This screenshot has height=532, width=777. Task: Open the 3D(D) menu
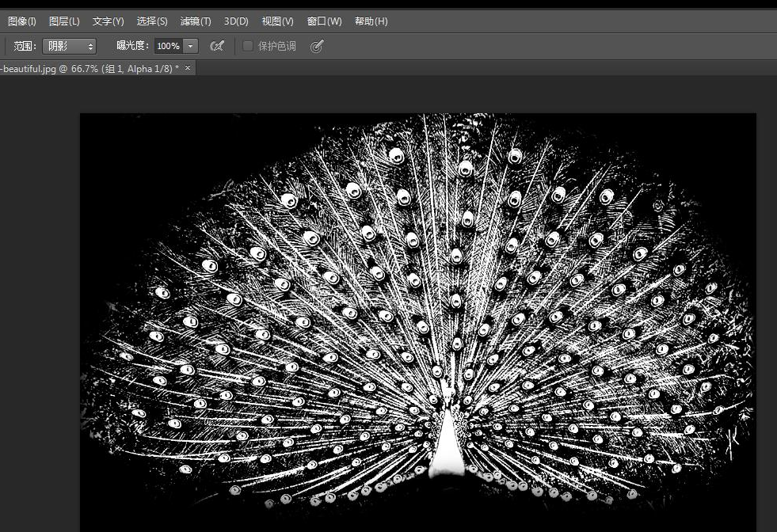click(x=236, y=21)
